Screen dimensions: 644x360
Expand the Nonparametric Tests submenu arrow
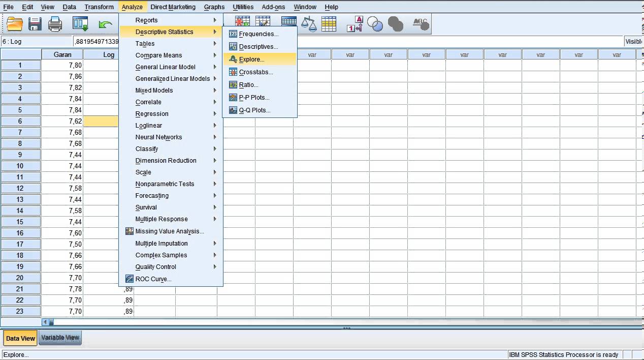[215, 184]
